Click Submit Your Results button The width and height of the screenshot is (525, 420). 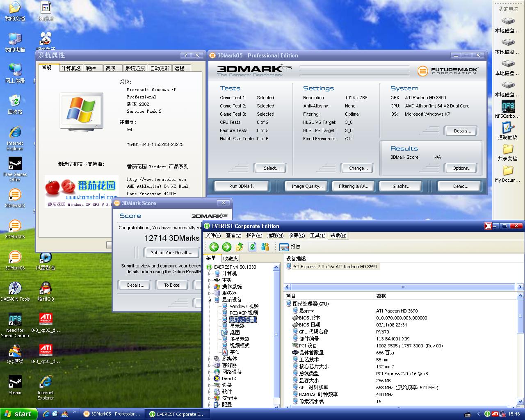coord(172,253)
